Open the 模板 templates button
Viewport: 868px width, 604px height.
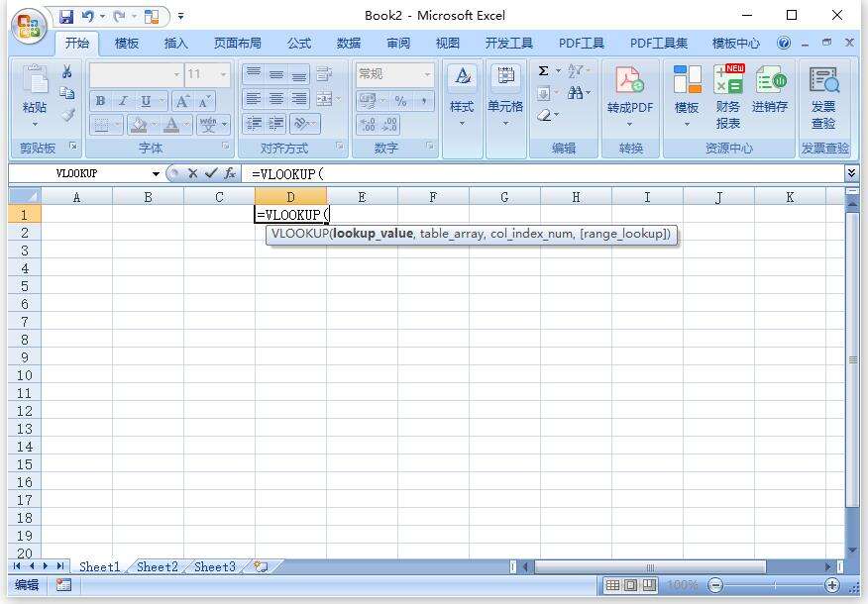687,96
